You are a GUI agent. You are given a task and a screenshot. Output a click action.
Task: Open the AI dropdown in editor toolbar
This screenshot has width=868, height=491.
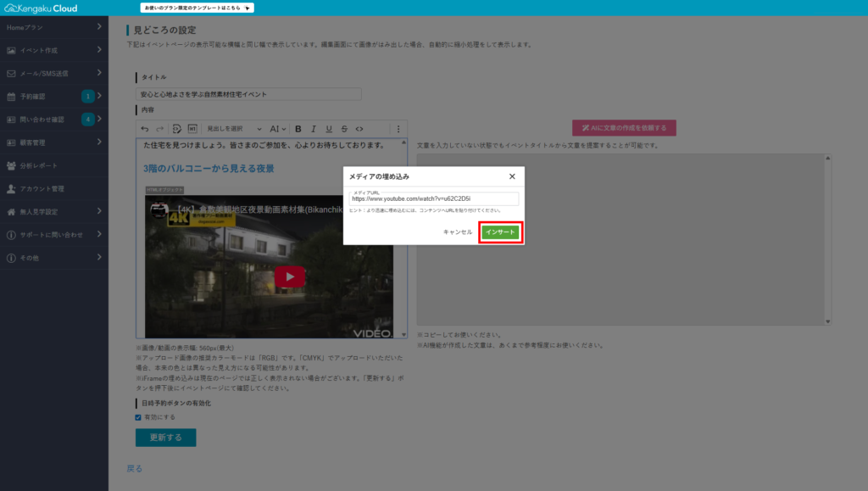tap(278, 129)
